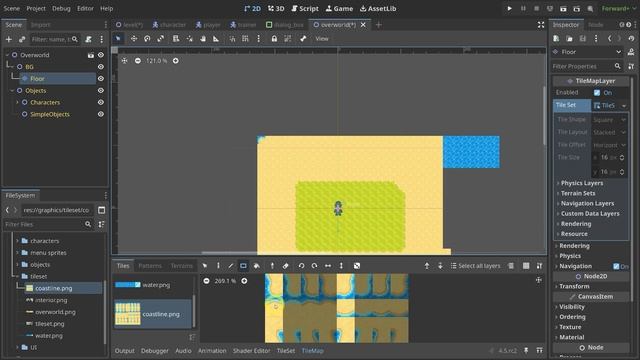Switch to the AssetLib workspace

378,8
